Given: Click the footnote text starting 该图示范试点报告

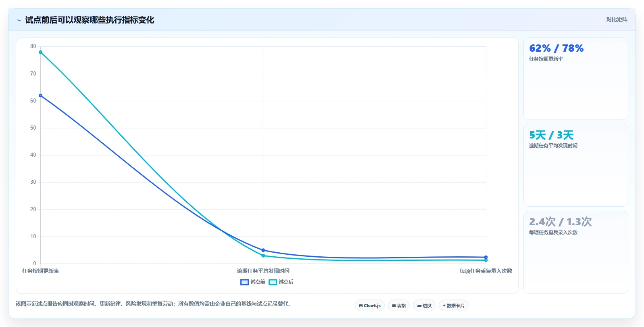Looking at the screenshot, I should click(153, 304).
